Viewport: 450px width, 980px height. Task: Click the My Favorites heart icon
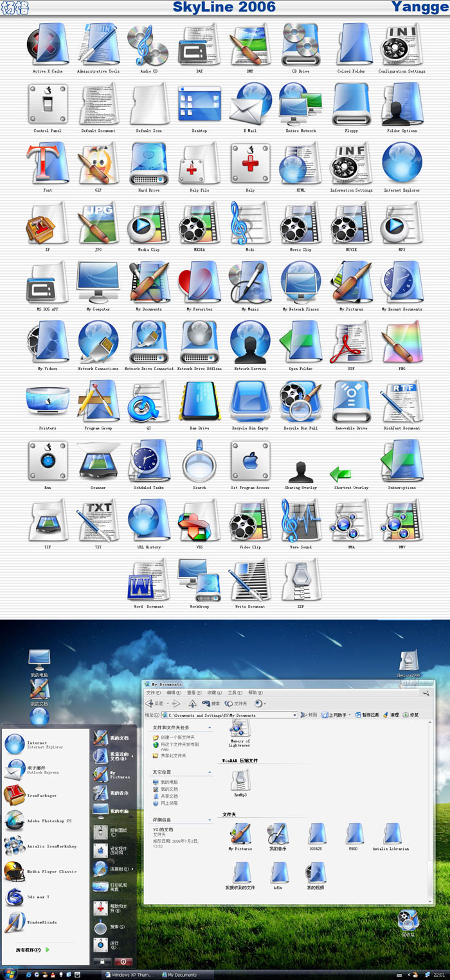click(199, 282)
